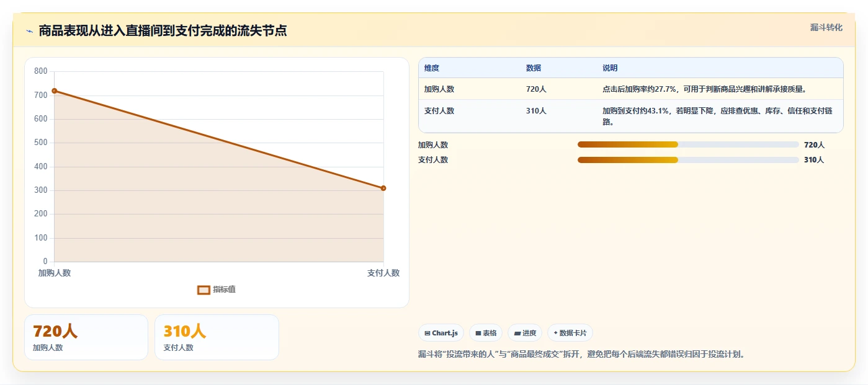Click the Chart.js chip
Image resolution: width=868 pixels, height=385 pixels.
tap(441, 333)
